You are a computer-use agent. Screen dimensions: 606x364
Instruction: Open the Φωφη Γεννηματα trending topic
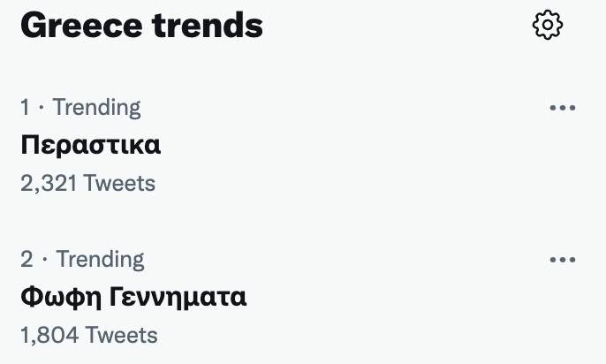(133, 297)
